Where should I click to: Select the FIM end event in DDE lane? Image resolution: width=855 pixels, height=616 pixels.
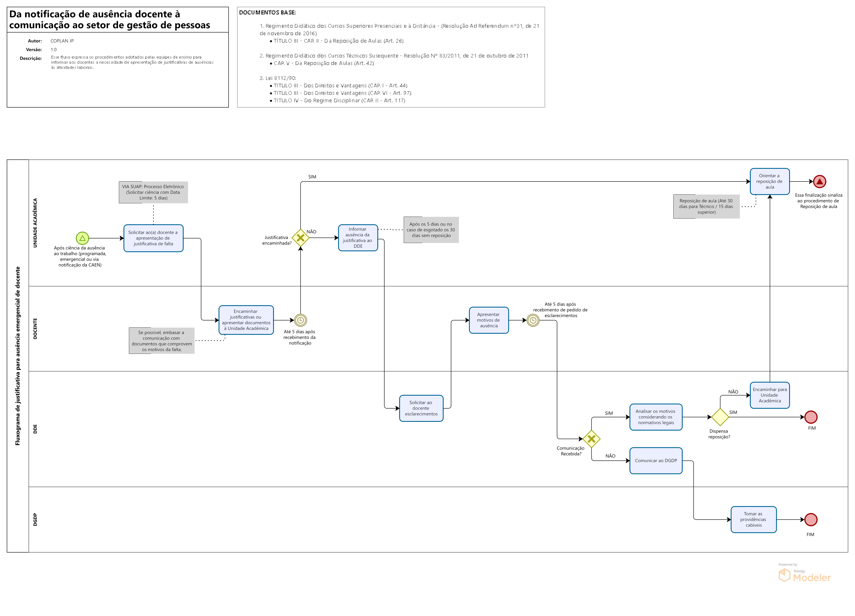(x=811, y=417)
